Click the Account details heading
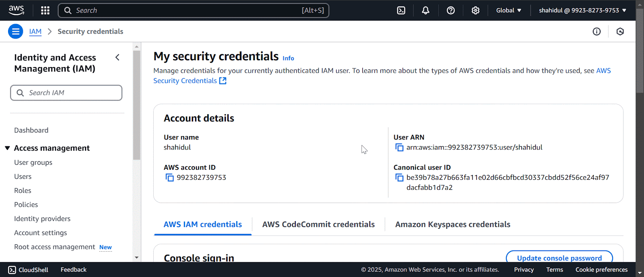 tap(199, 118)
